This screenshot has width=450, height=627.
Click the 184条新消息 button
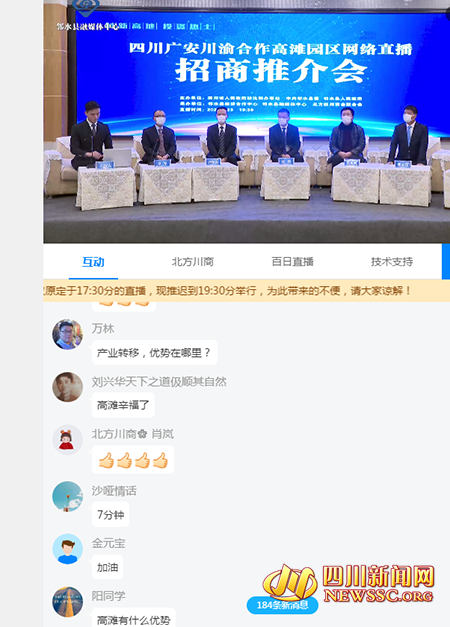coord(282,605)
